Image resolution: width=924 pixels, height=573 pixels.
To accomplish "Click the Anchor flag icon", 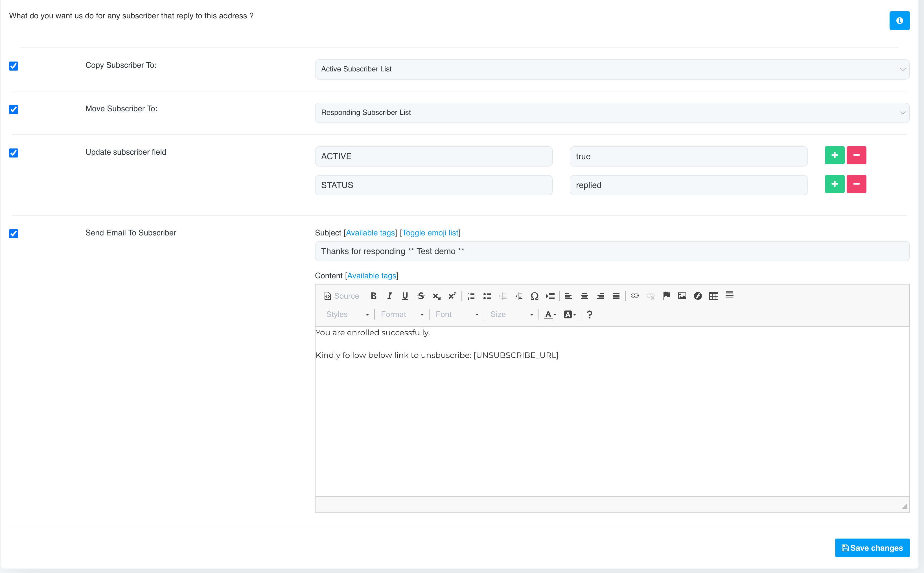I will click(666, 296).
